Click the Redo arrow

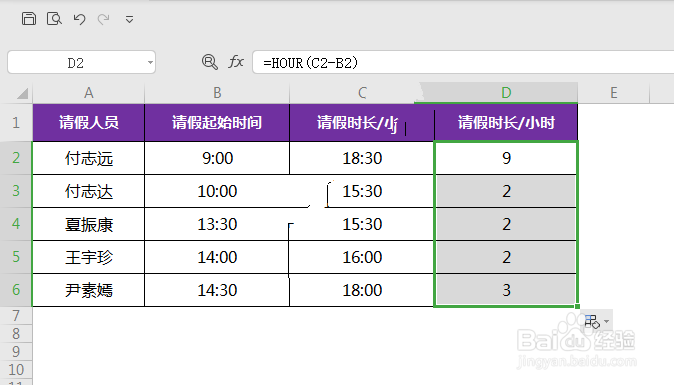[x=104, y=19]
